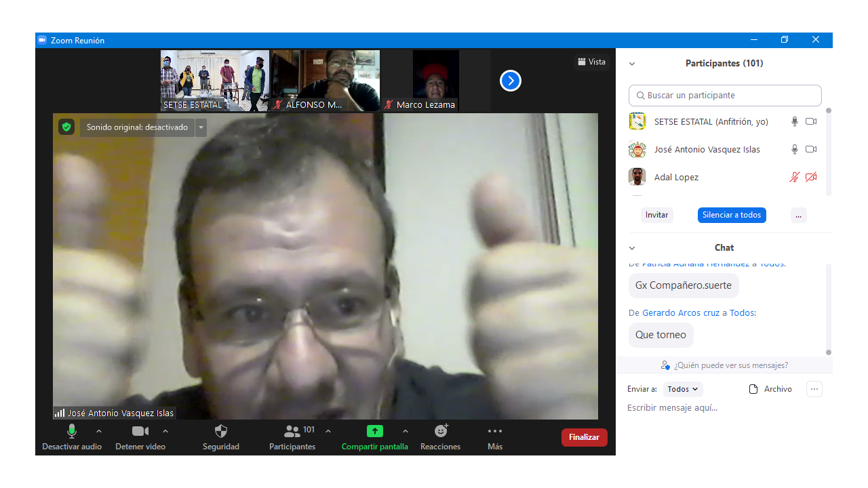Click signal strength icon by José Antonio name
This screenshot has width=868, height=488.
pos(60,413)
